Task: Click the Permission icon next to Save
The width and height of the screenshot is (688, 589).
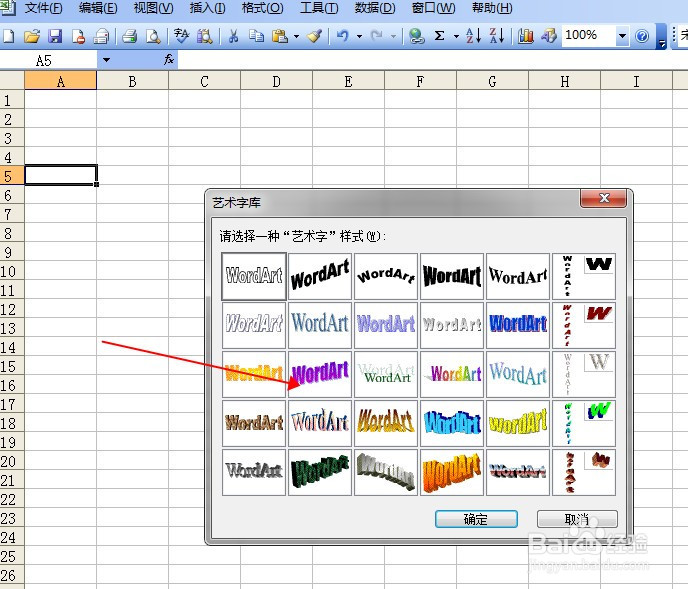Action: point(78,36)
